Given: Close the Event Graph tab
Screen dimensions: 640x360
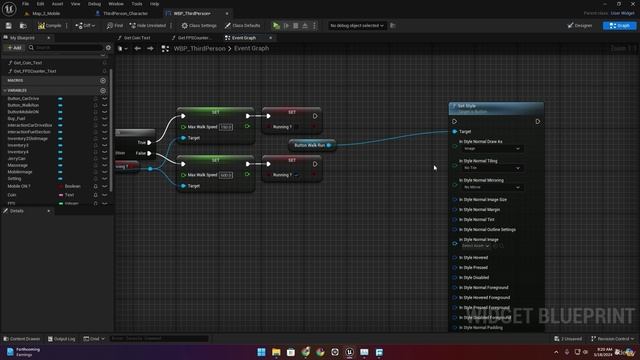Looking at the screenshot, I should tap(270, 38).
